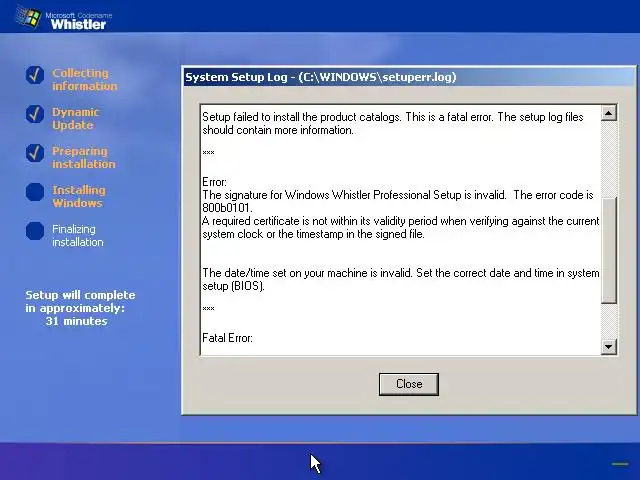The image size is (640, 480).
Task: Click the 'setup (BIOS).' line in the log
Action: pyautogui.click(x=233, y=286)
